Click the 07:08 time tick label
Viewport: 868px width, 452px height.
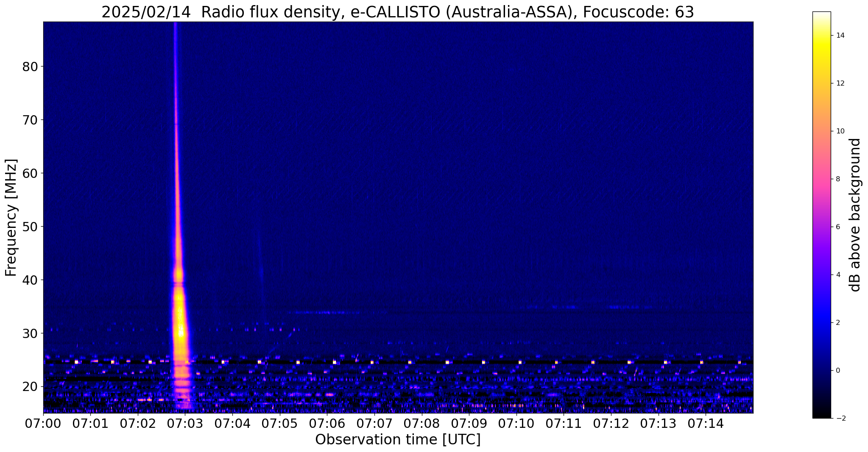(x=422, y=424)
